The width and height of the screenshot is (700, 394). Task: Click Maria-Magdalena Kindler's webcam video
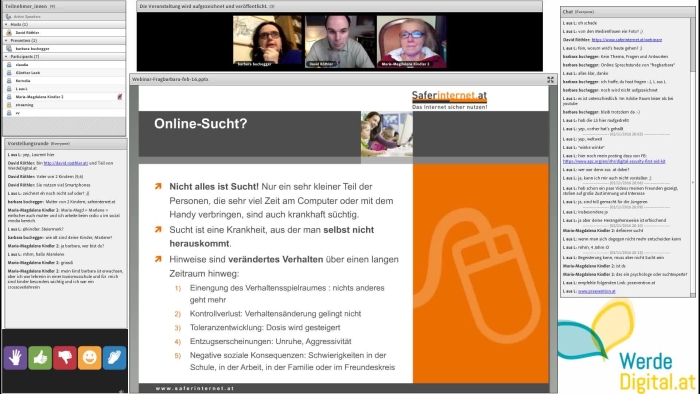412,41
